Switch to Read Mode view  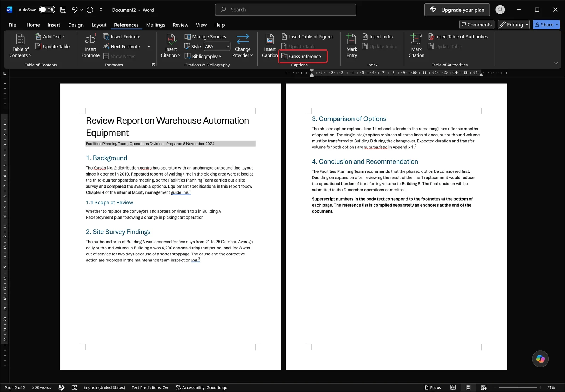[453, 387]
